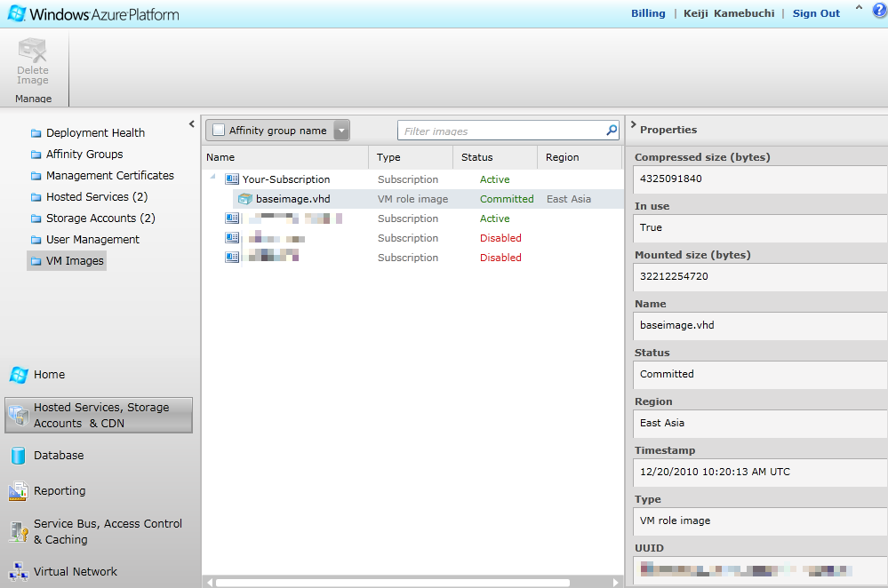Collapse the Properties panel chevron
Image resolution: width=888 pixels, height=588 pixels.
tap(633, 126)
